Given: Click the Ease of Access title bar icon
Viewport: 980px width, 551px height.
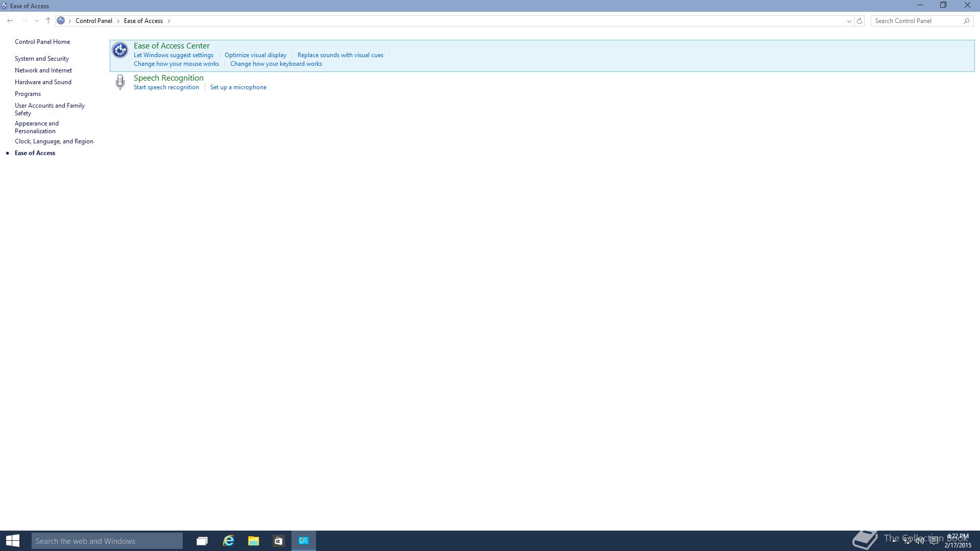Looking at the screenshot, I should pyautogui.click(x=4, y=6).
